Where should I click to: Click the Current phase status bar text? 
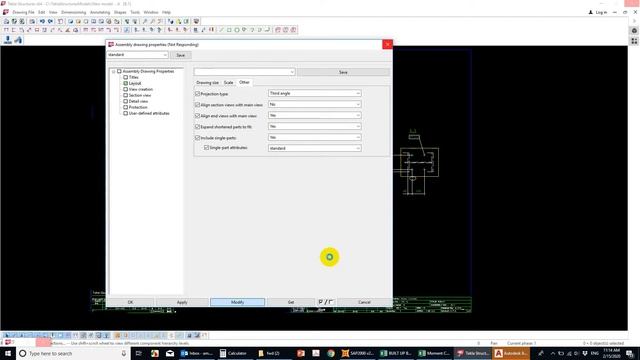pos(522,343)
